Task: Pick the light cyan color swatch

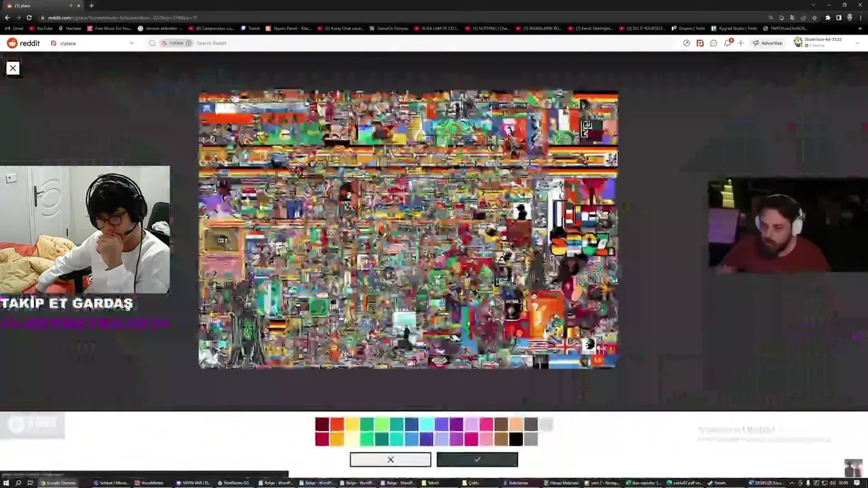Action: pyautogui.click(x=427, y=424)
